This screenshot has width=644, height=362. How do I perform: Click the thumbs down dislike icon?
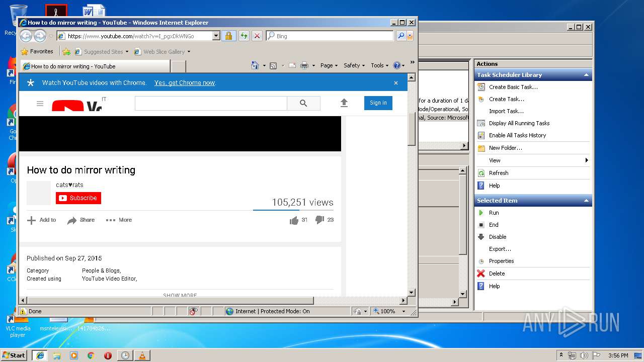(x=319, y=220)
